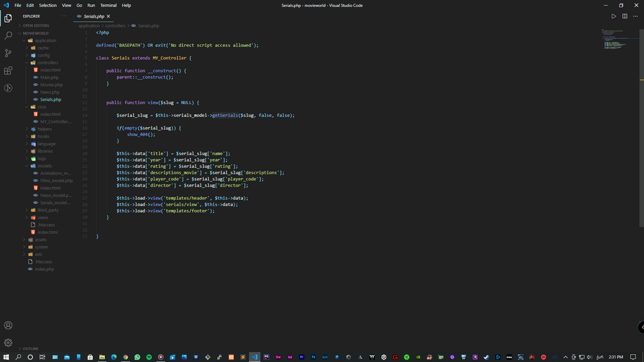Screen dimensions: 644x362
Task: Open the Go menu
Action: click(79, 5)
